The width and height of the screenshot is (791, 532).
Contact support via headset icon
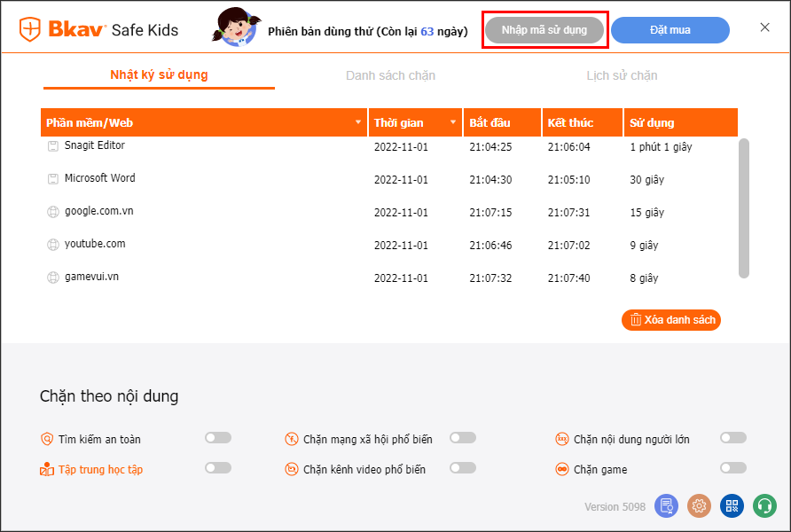point(764,506)
